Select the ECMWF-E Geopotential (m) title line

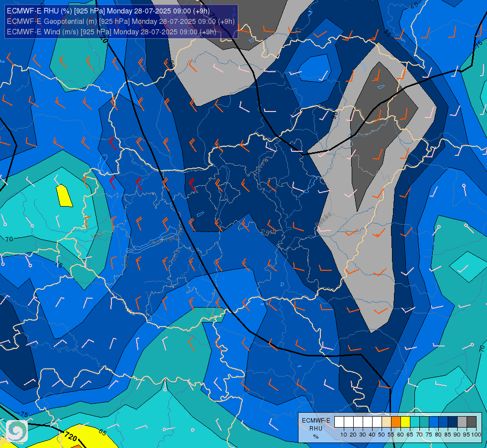(x=120, y=21)
